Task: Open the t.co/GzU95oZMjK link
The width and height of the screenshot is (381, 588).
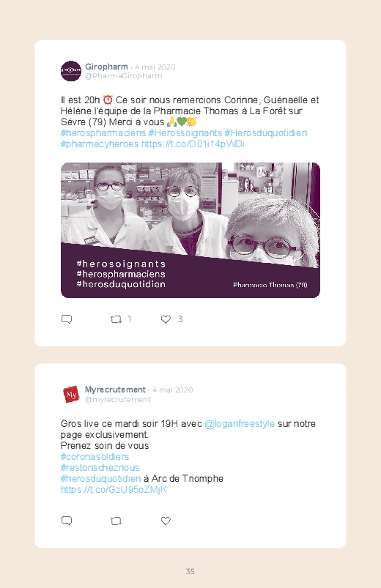Action: point(114,490)
